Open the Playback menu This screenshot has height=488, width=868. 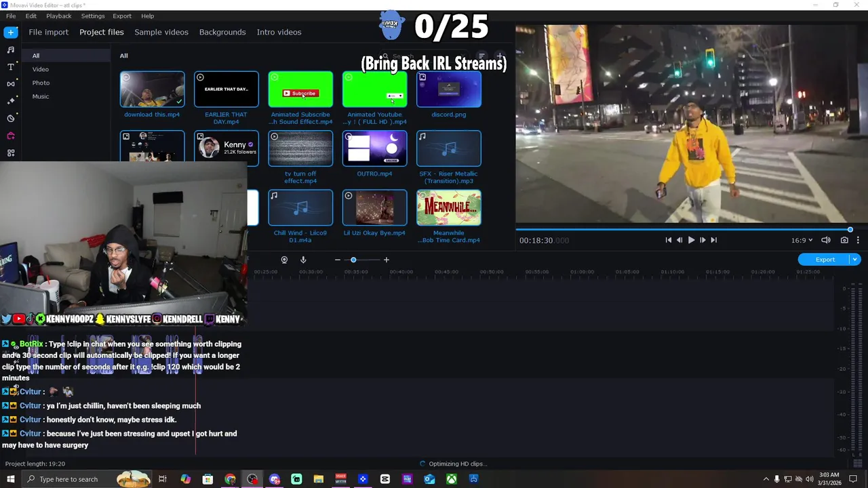tap(59, 16)
